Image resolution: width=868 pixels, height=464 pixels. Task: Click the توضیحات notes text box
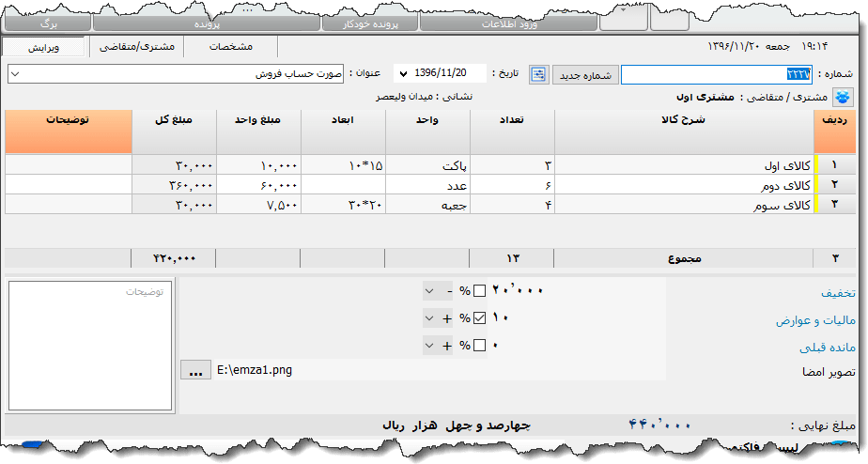[x=90, y=346]
